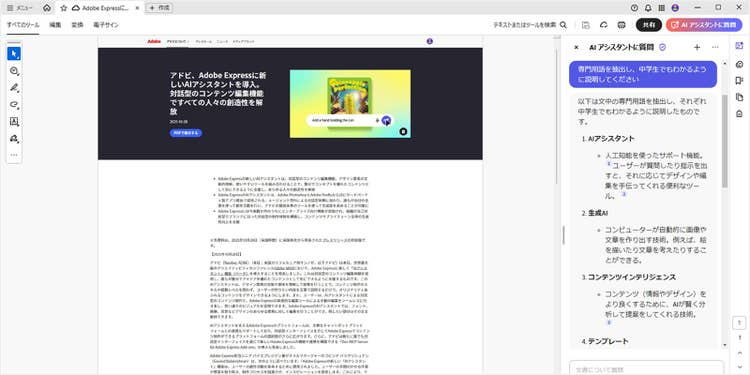Click the AI panel scrollbar up arrow
Image resolution: width=750 pixels, height=375 pixels.
click(725, 64)
